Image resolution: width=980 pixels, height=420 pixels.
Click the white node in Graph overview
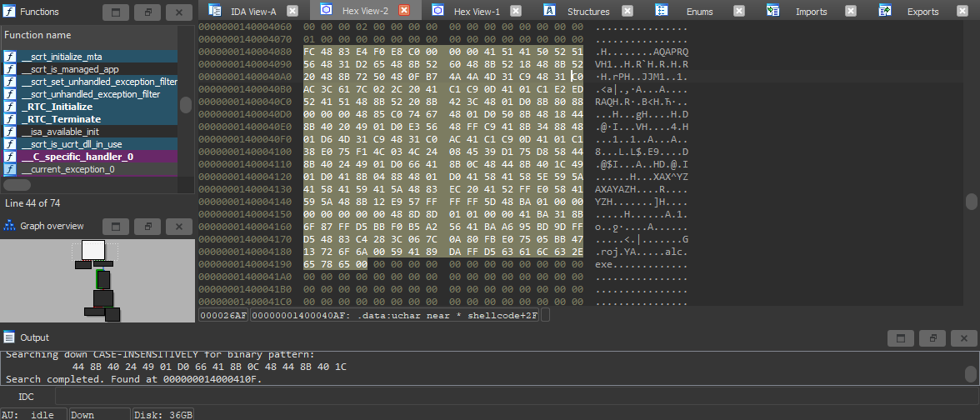[x=93, y=249]
